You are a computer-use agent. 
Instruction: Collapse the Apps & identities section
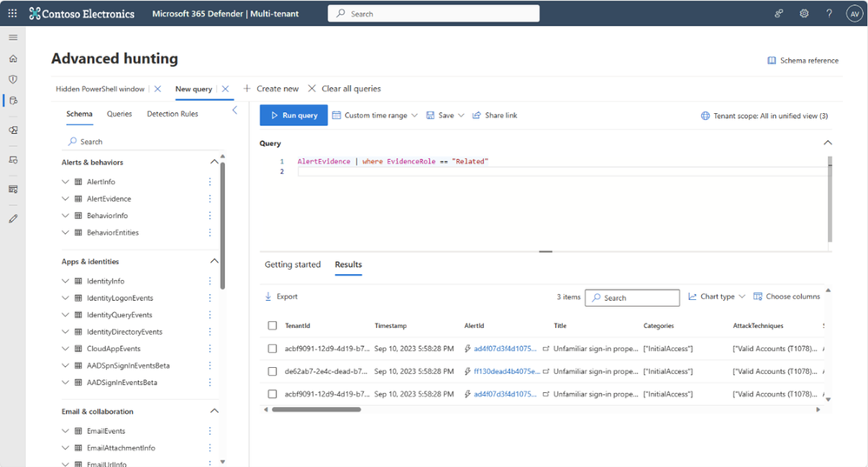215,261
